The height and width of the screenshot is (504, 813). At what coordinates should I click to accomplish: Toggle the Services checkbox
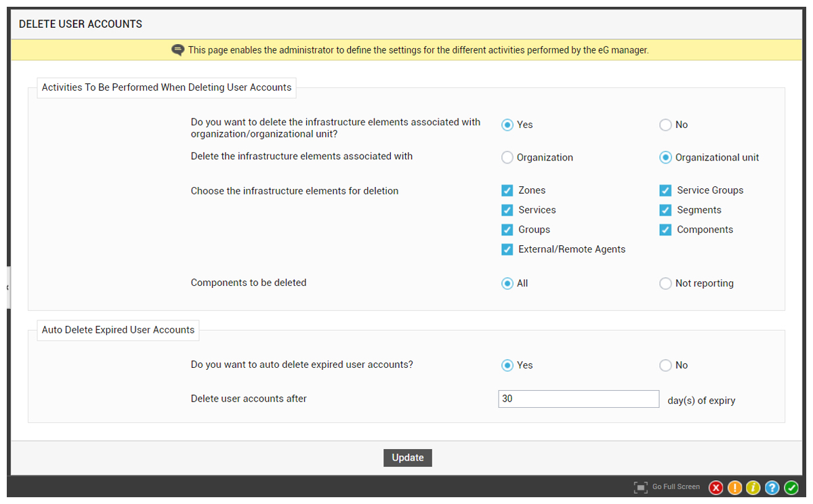click(x=507, y=210)
